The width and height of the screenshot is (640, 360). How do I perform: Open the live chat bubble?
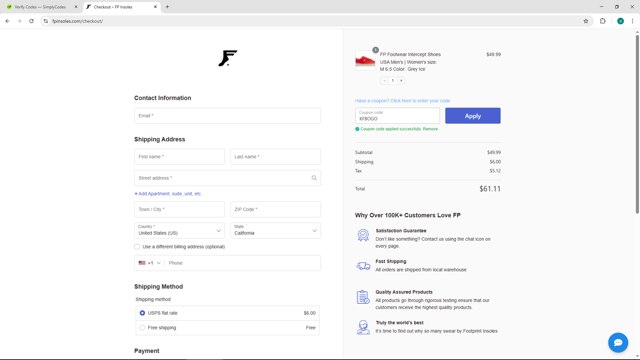click(618, 342)
